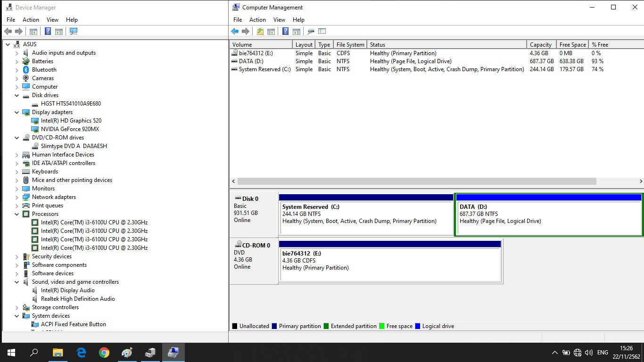This screenshot has height=362, width=644.
Task: Collapse the Processors node
Action: point(17,214)
